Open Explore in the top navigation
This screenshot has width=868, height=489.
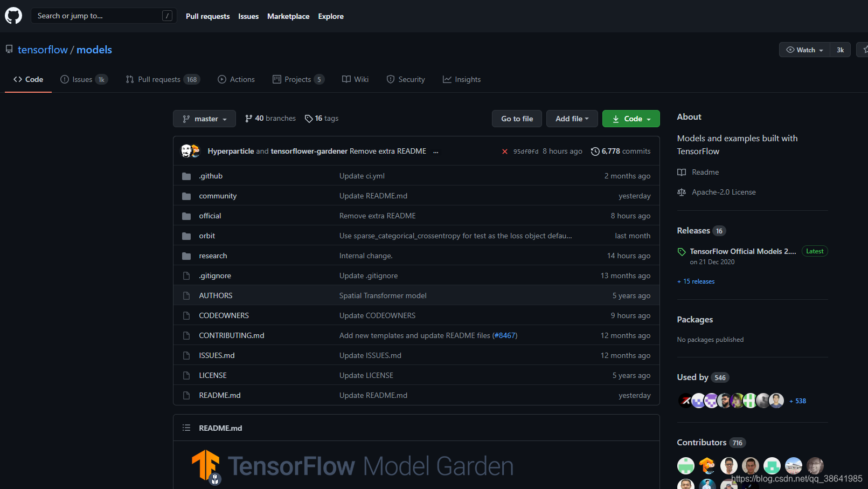coord(331,16)
